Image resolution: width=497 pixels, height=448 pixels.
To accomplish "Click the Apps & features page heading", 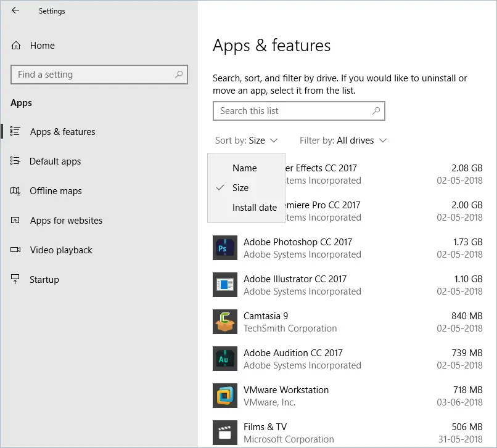I will click(x=272, y=46).
